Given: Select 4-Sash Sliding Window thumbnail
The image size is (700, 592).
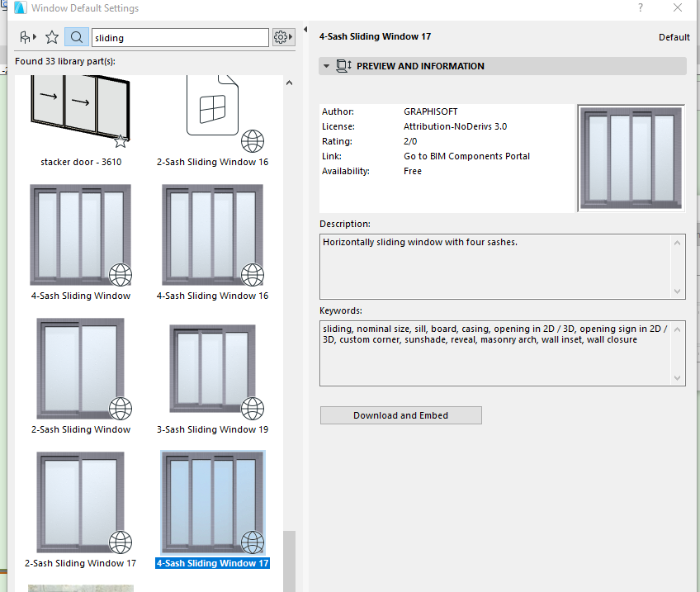Looking at the screenshot, I should (80, 234).
